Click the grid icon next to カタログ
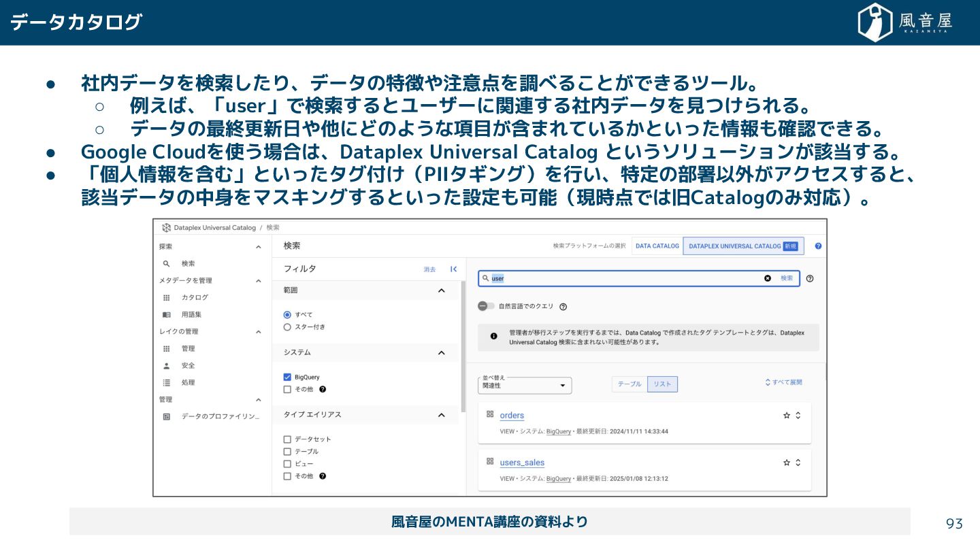Screen dimensions: 980x551 pos(166,297)
